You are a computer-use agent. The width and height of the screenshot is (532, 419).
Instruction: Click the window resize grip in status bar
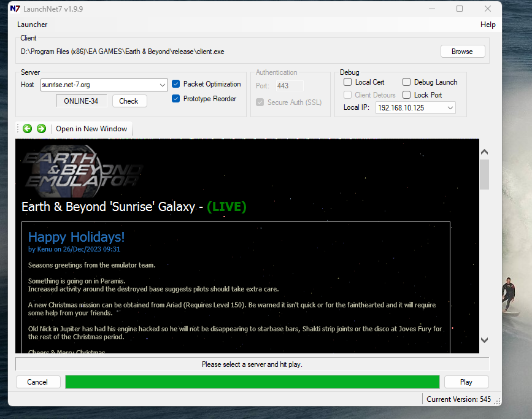point(498,401)
